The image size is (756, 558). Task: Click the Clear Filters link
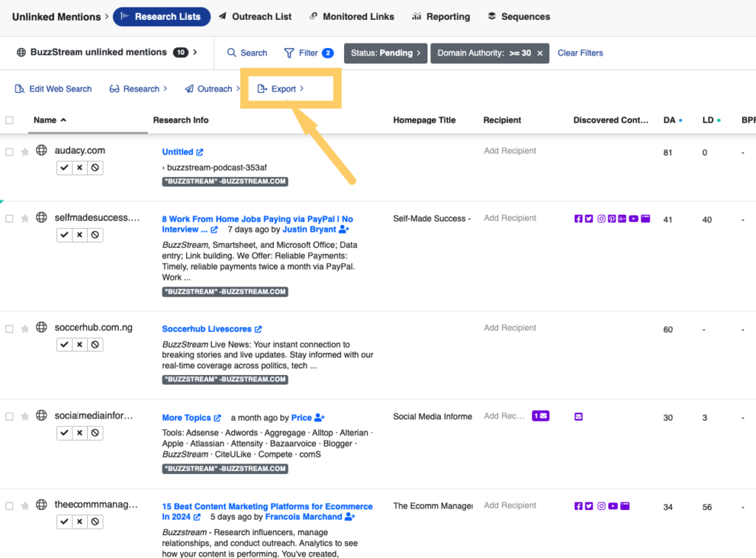pos(580,53)
